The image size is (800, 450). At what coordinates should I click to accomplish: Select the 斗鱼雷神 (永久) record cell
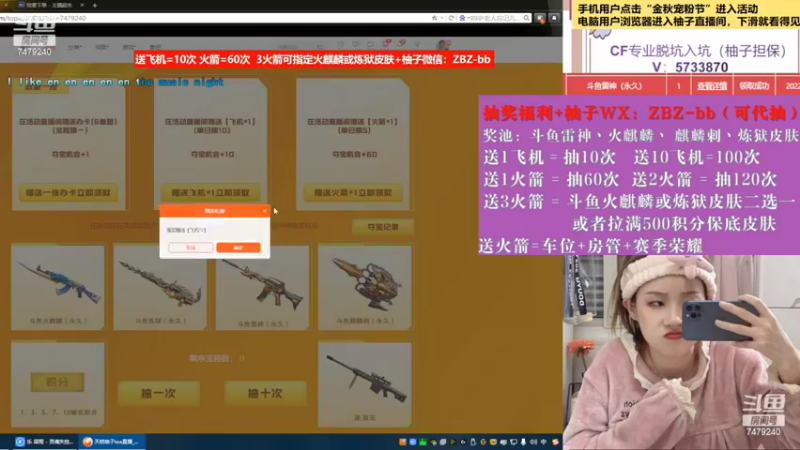click(614, 86)
